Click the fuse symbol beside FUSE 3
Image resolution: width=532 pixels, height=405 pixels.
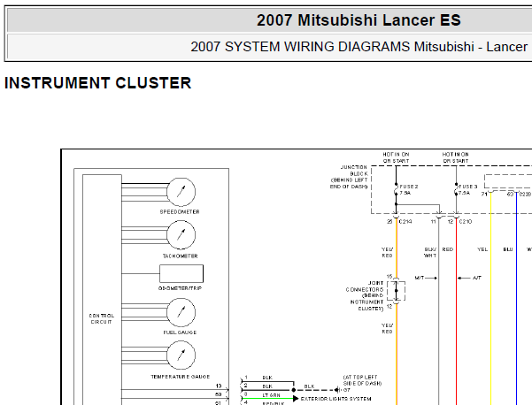click(456, 189)
